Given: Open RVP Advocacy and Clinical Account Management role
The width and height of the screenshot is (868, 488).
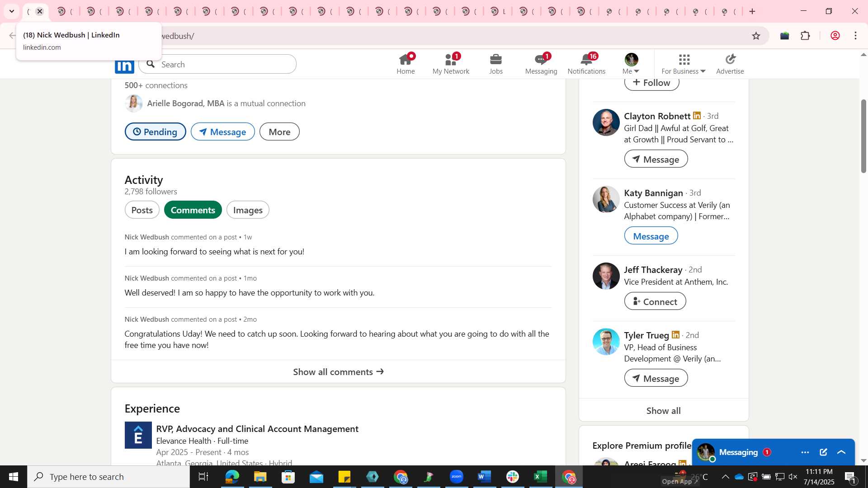Looking at the screenshot, I should pos(257,429).
